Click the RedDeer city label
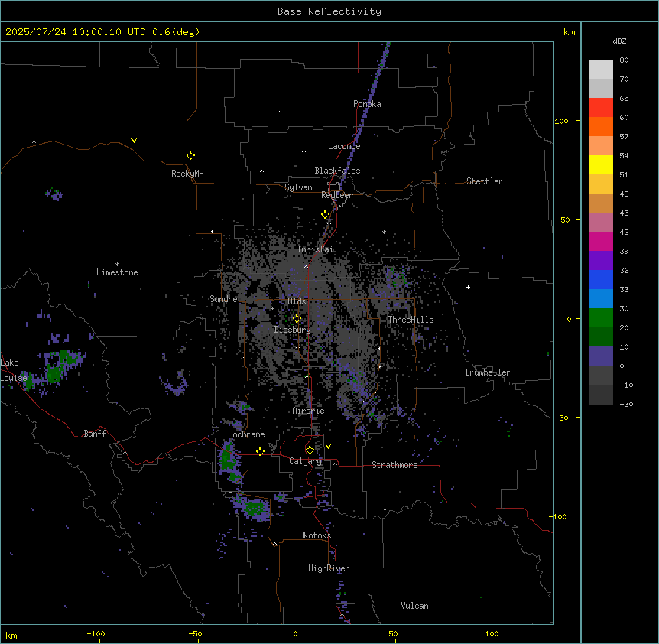Viewport: 659px width, 644px height. click(x=336, y=195)
